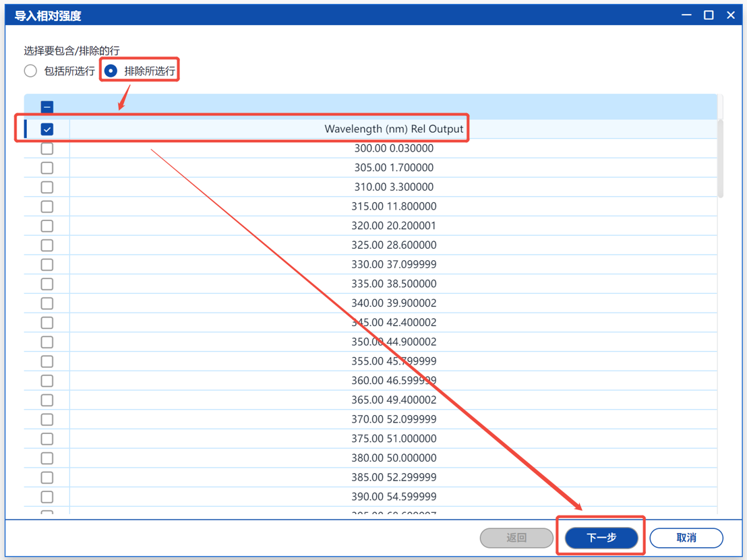747x560 pixels.
Task: Check the 390.00 54.599999 row checkbox
Action: tap(47, 497)
